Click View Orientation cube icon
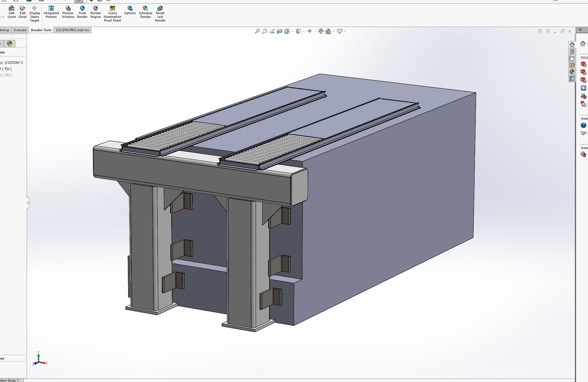The image size is (588, 382). point(287,31)
